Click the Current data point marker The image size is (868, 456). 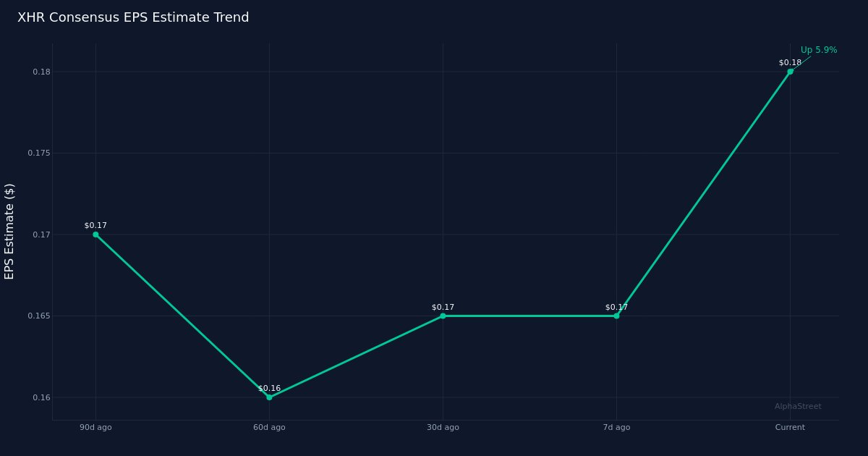pos(790,72)
